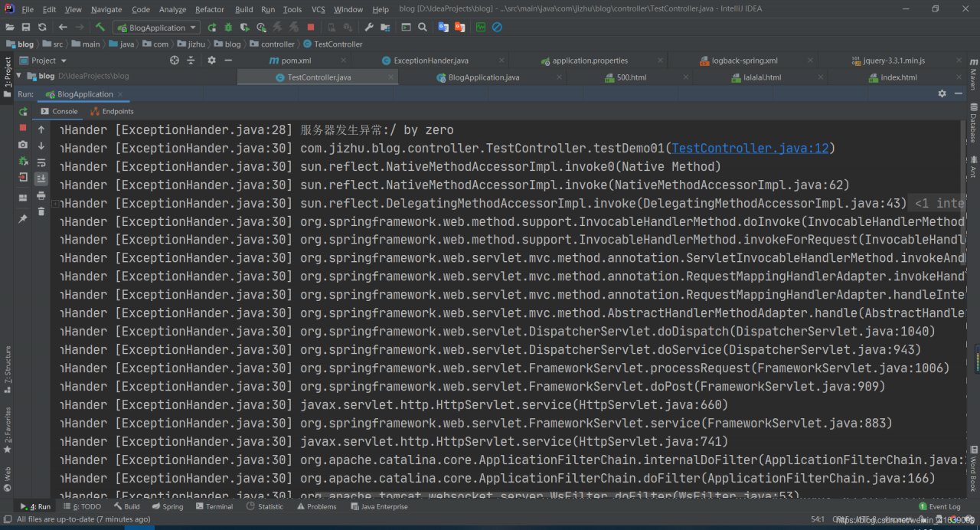Screen dimensions: 980x530
Task: Select the Endpoints tab
Action: coord(112,111)
